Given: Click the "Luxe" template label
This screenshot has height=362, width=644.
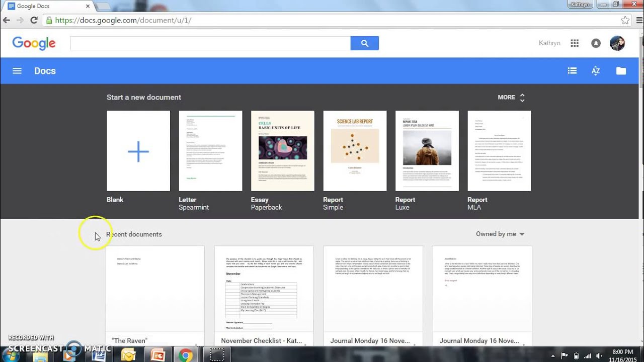Looking at the screenshot, I should tap(403, 207).
